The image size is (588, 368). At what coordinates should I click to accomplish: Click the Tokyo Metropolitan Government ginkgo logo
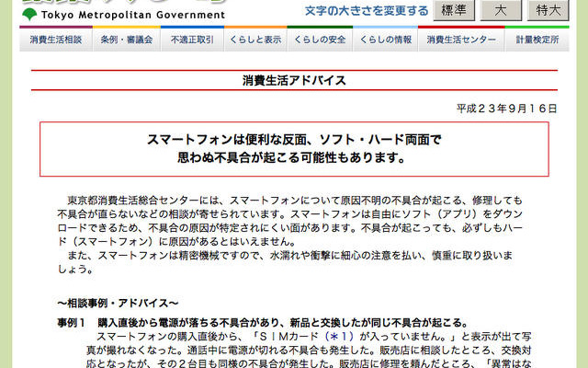click(x=29, y=15)
